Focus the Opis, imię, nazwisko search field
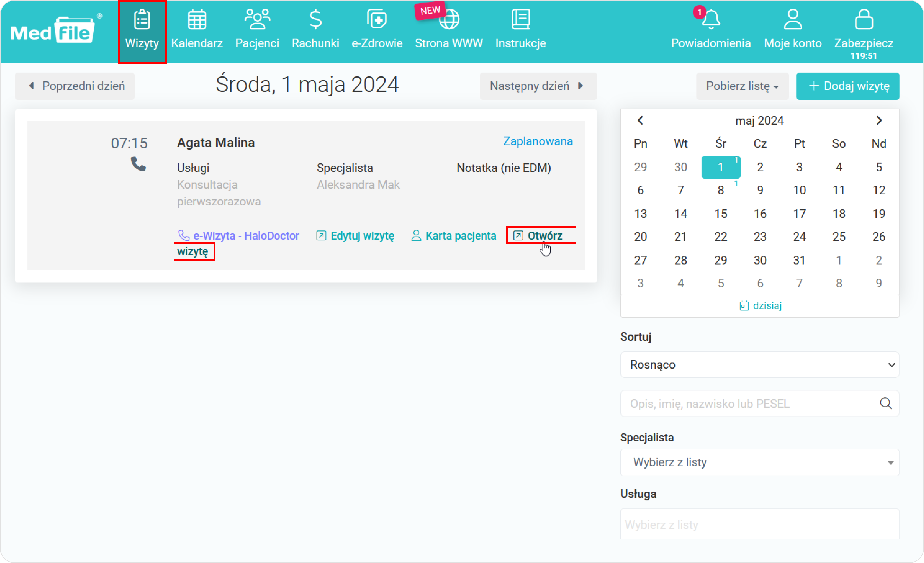The height and width of the screenshot is (563, 924). point(759,404)
